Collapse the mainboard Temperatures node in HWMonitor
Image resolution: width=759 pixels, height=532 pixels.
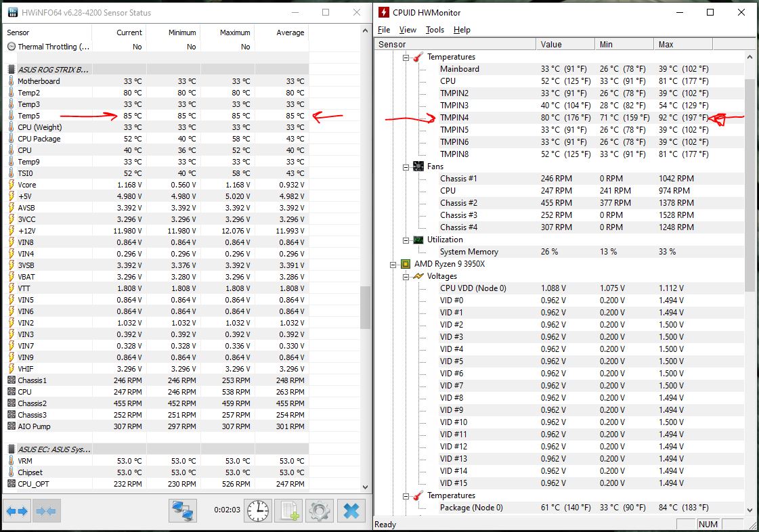[x=406, y=57]
